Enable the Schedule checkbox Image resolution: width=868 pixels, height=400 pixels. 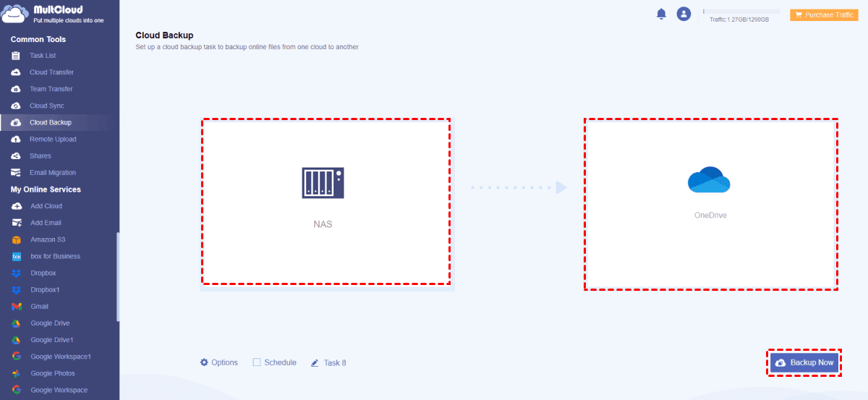[257, 362]
